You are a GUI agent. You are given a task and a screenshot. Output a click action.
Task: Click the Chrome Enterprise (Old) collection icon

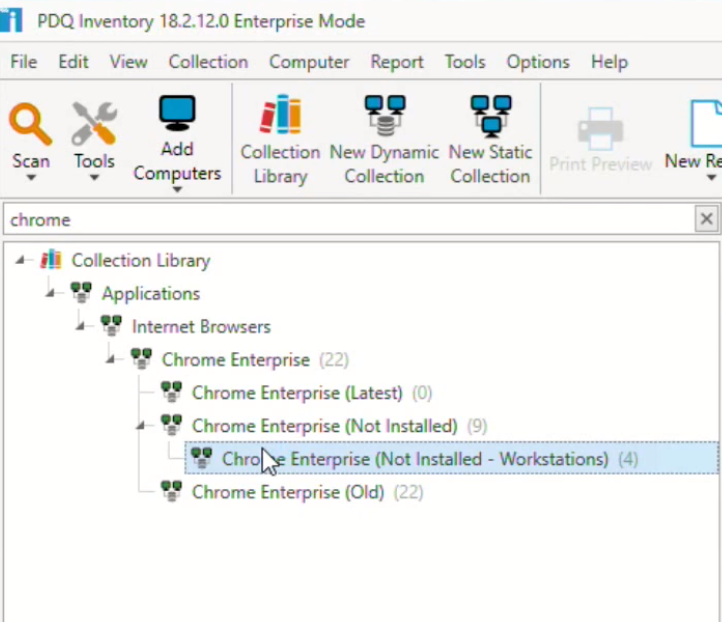171,491
